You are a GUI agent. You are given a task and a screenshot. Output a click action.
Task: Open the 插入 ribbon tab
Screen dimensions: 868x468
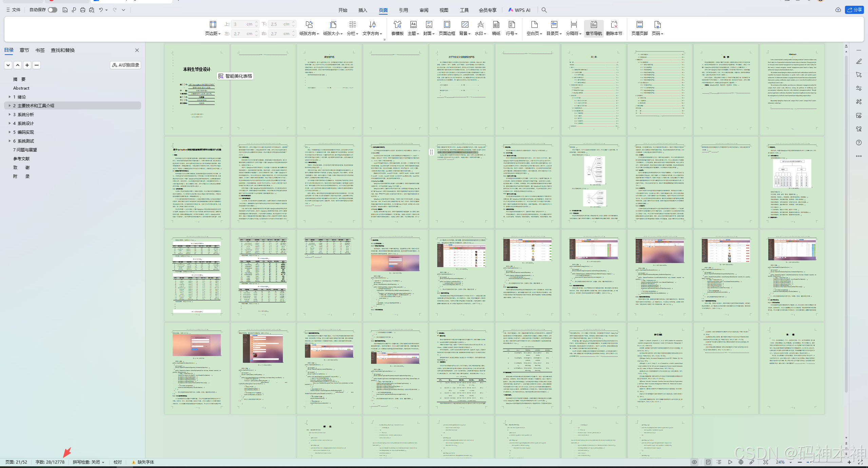click(x=363, y=10)
